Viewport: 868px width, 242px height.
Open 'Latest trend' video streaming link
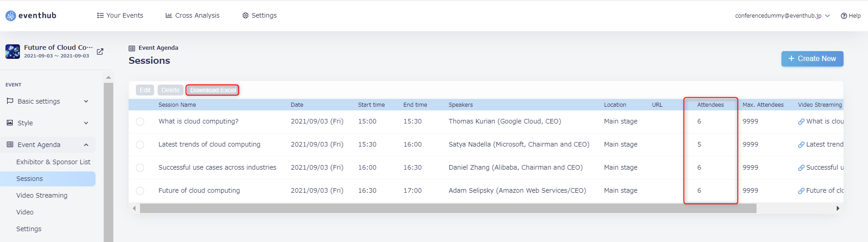pyautogui.click(x=825, y=144)
